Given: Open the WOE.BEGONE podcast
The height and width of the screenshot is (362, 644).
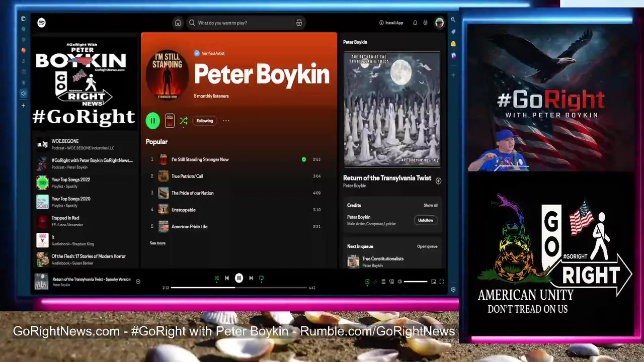Looking at the screenshot, I should (x=86, y=144).
